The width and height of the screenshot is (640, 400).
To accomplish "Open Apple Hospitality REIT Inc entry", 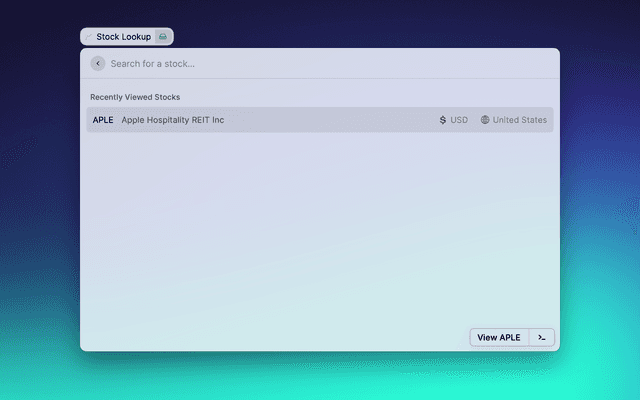I will (x=172, y=120).
